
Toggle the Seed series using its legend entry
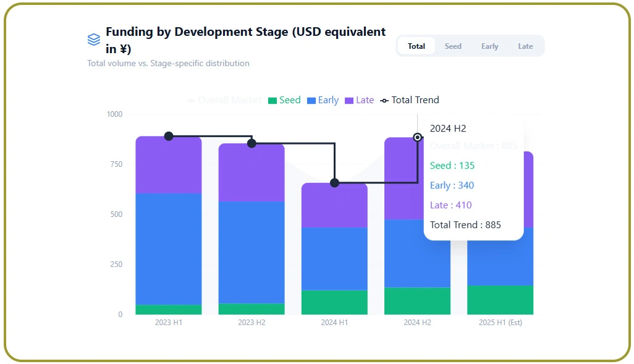point(284,100)
